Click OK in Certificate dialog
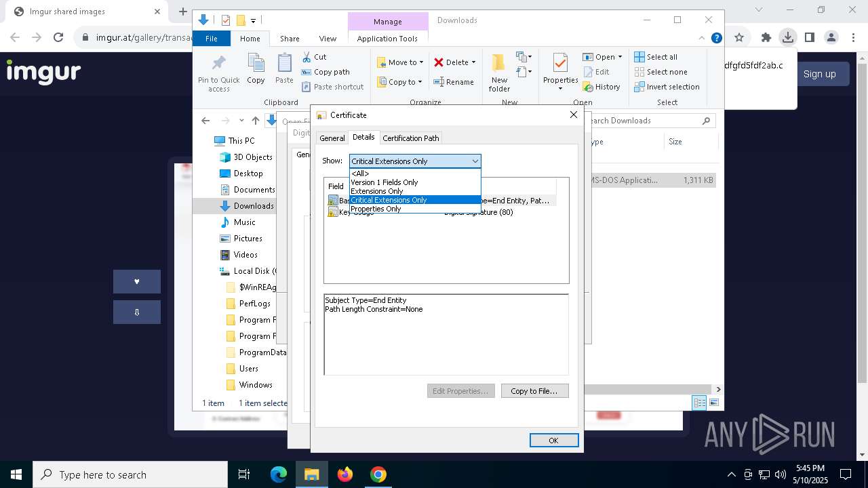The image size is (868, 488). [554, 441]
